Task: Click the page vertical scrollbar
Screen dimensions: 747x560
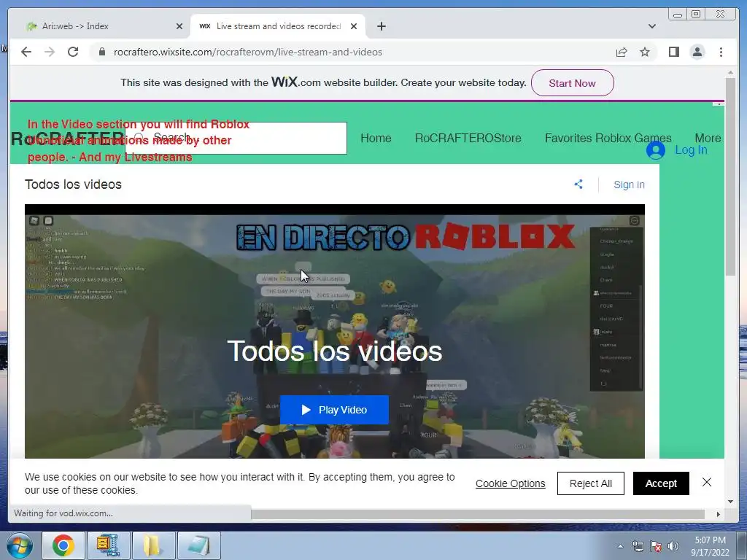Action: click(730, 176)
